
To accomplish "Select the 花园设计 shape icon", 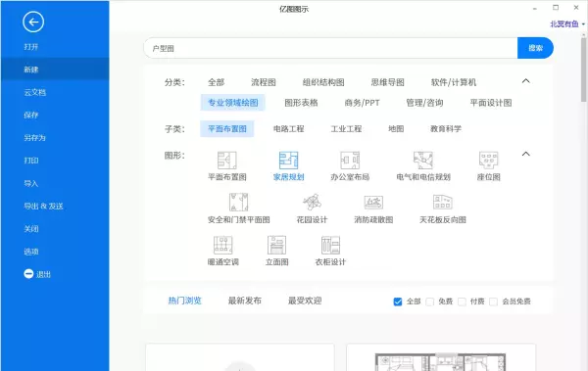I will click(x=312, y=203).
